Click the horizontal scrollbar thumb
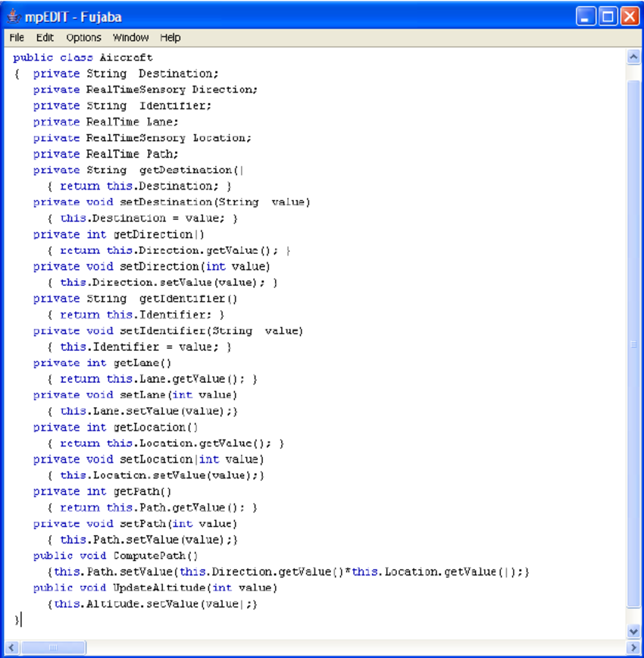The image size is (644, 658). [x=53, y=647]
